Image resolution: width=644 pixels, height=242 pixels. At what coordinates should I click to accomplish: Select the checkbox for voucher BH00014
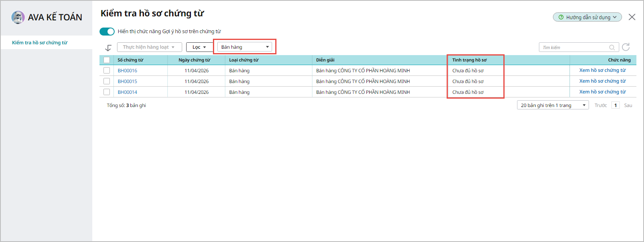107,92
